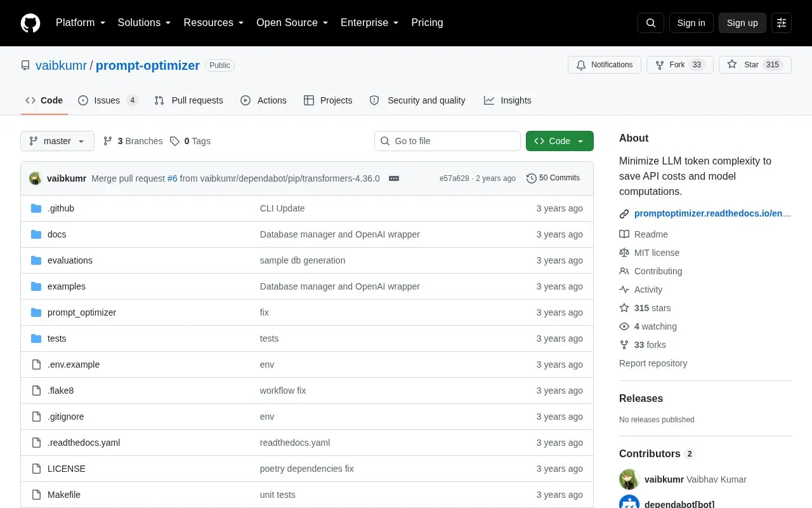Expand the Enterprise menu
This screenshot has height=508, width=812.
point(370,23)
